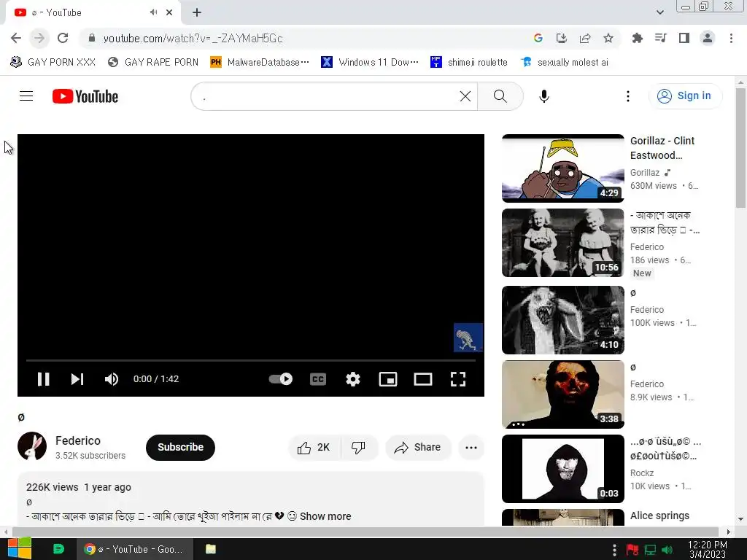
Task: Enter fullscreen video mode
Action: [458, 379]
